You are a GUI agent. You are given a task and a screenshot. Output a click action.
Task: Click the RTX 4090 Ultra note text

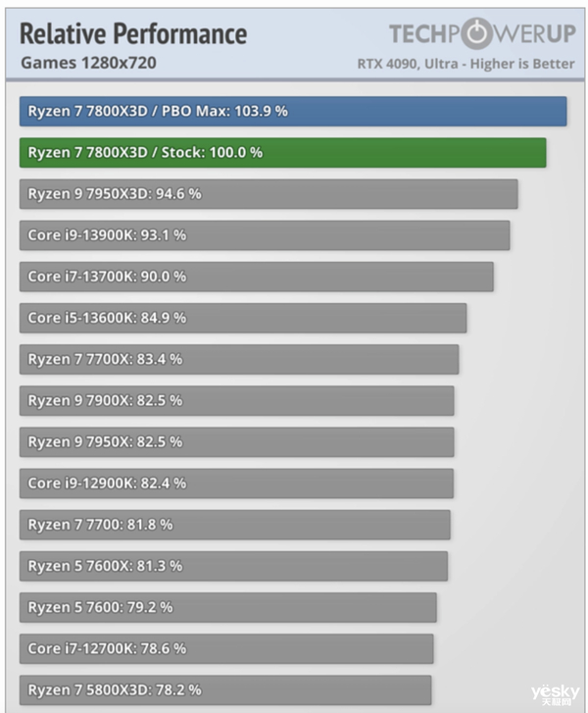point(465,64)
